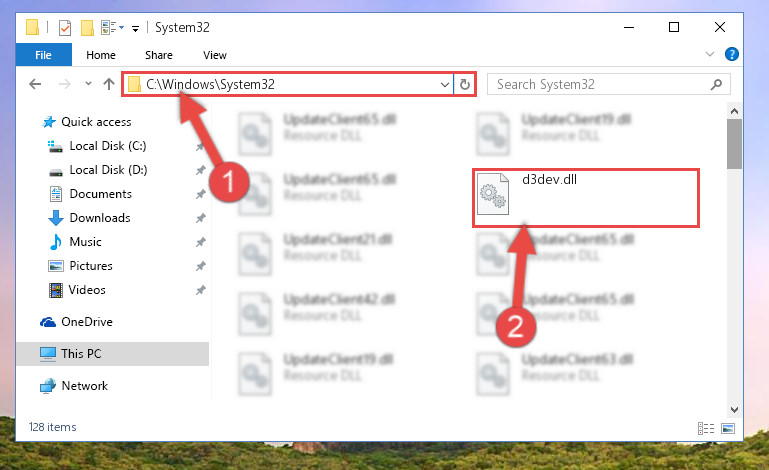Select the d3dev.dll file
The width and height of the screenshot is (769, 470).
pyautogui.click(x=586, y=198)
